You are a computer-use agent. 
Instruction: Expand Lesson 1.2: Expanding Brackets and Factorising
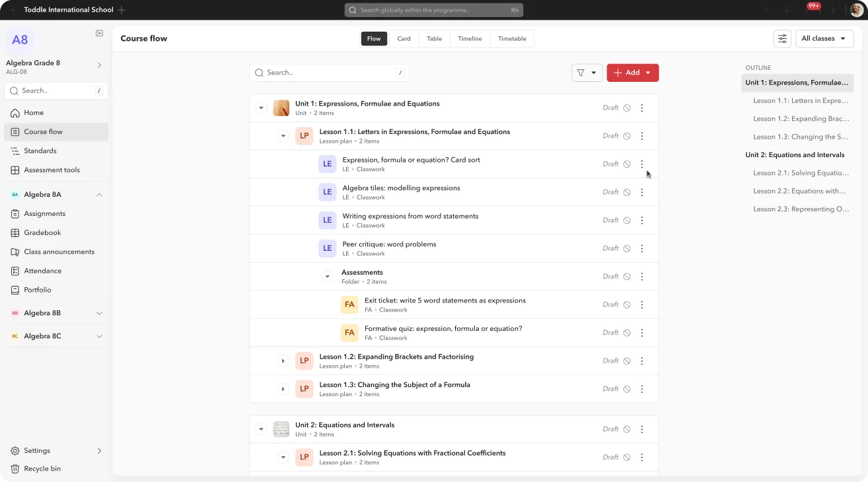(x=283, y=361)
